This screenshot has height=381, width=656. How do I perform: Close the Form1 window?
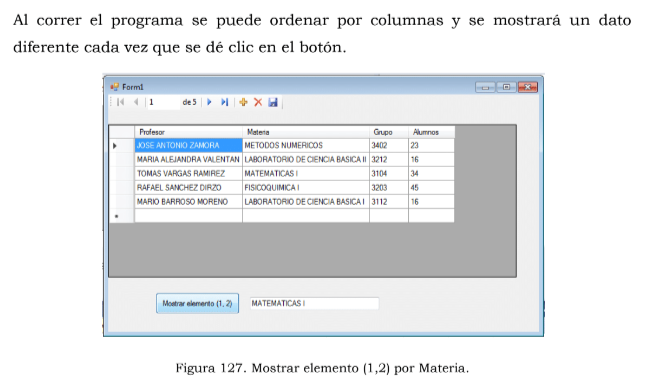pos(528,87)
